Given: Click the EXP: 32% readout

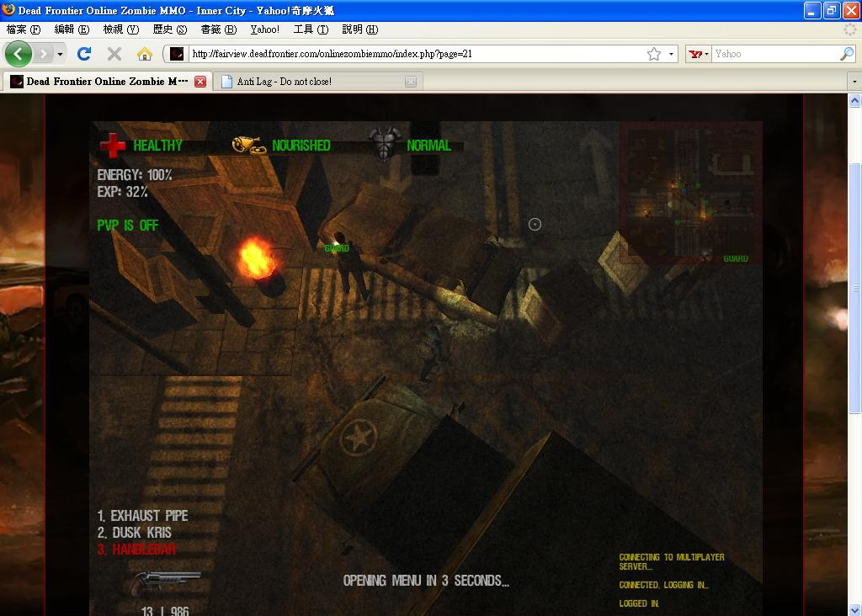Looking at the screenshot, I should [x=123, y=192].
